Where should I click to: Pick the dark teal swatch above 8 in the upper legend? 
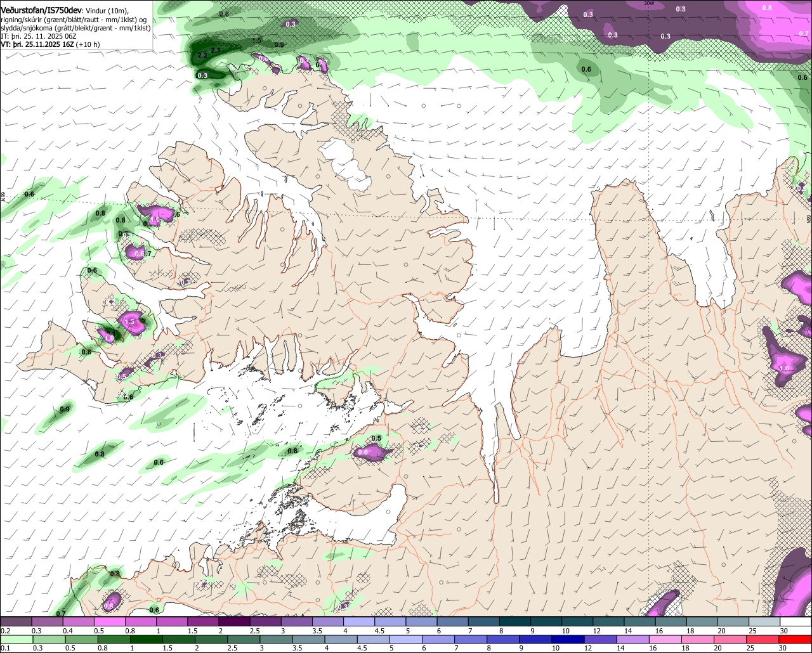(515, 622)
